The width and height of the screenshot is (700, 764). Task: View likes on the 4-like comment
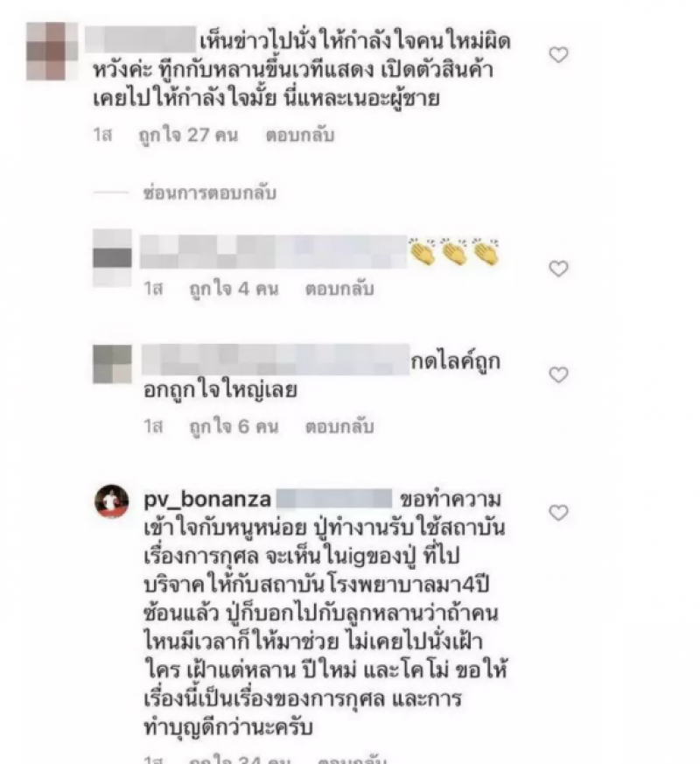pyautogui.click(x=234, y=289)
